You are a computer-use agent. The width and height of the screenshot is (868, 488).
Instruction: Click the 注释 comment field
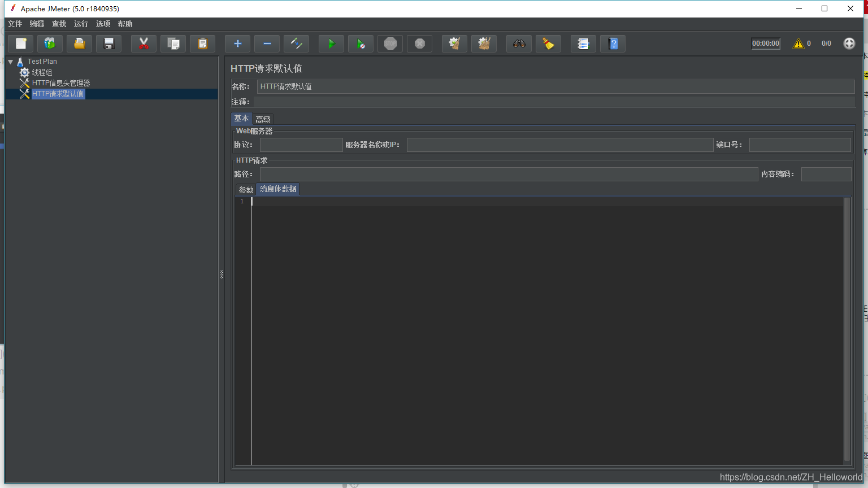[554, 102]
